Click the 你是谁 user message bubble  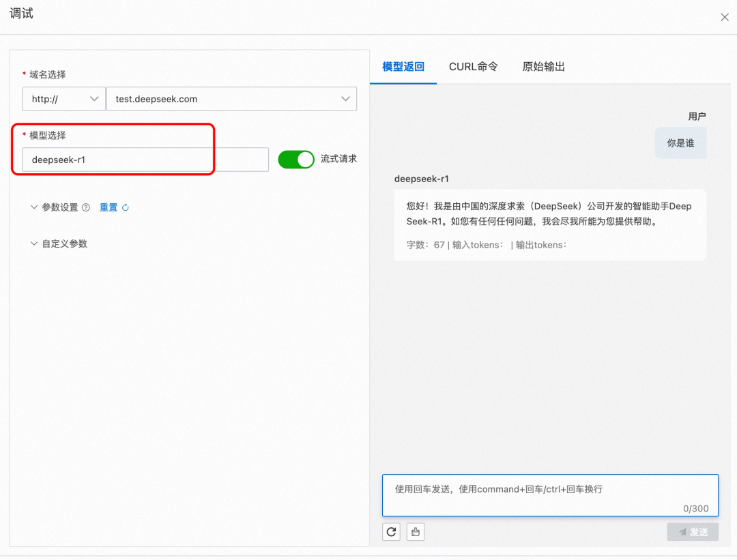point(680,143)
